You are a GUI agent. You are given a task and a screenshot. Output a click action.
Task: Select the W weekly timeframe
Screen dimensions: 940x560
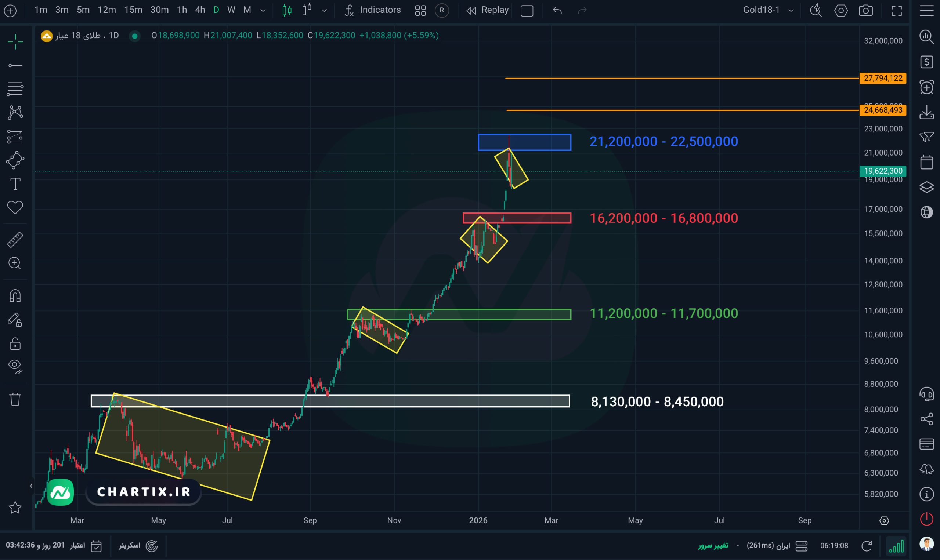[x=231, y=10]
